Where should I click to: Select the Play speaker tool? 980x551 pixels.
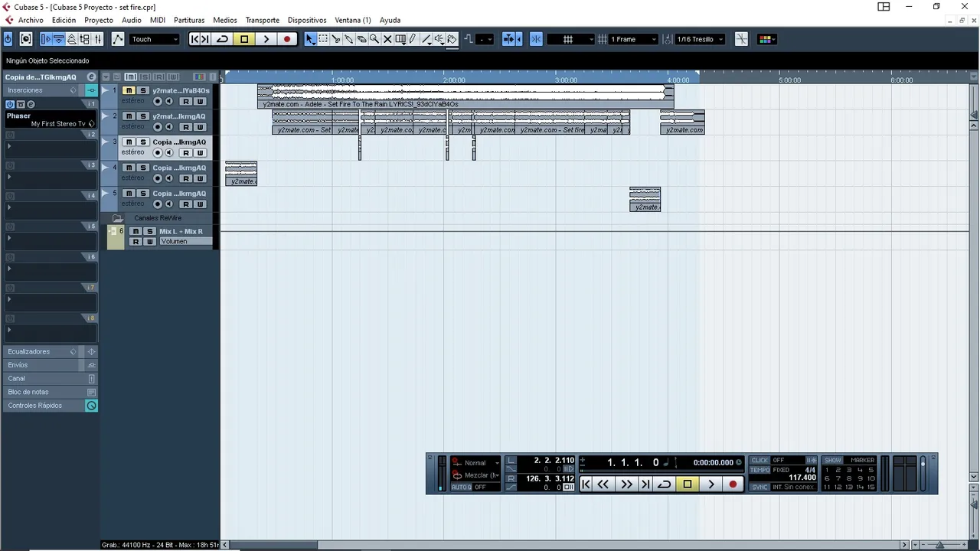439,39
